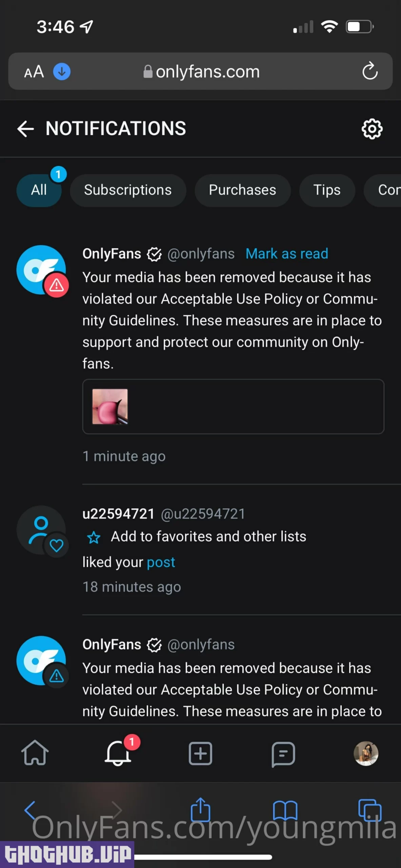Open the liked post link
This screenshot has width=401, height=868.
[161, 563]
